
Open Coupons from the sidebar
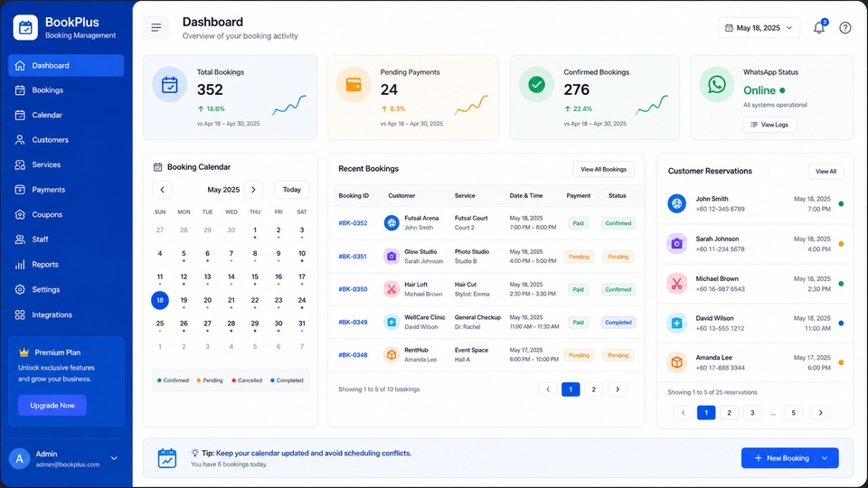point(66,215)
